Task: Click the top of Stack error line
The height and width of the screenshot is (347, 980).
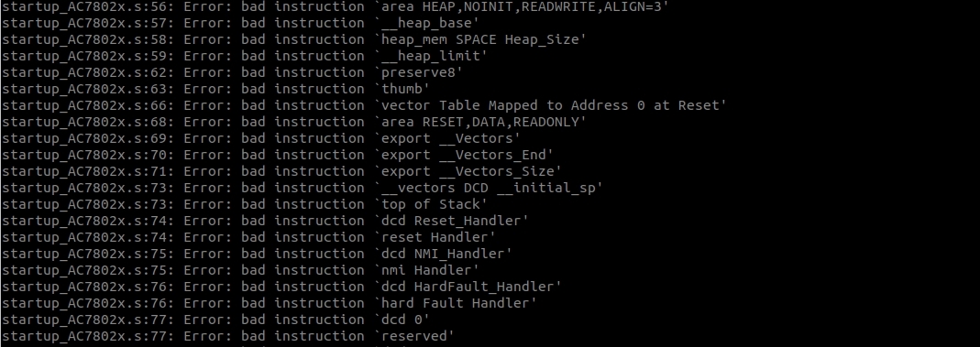Action: coord(245,204)
